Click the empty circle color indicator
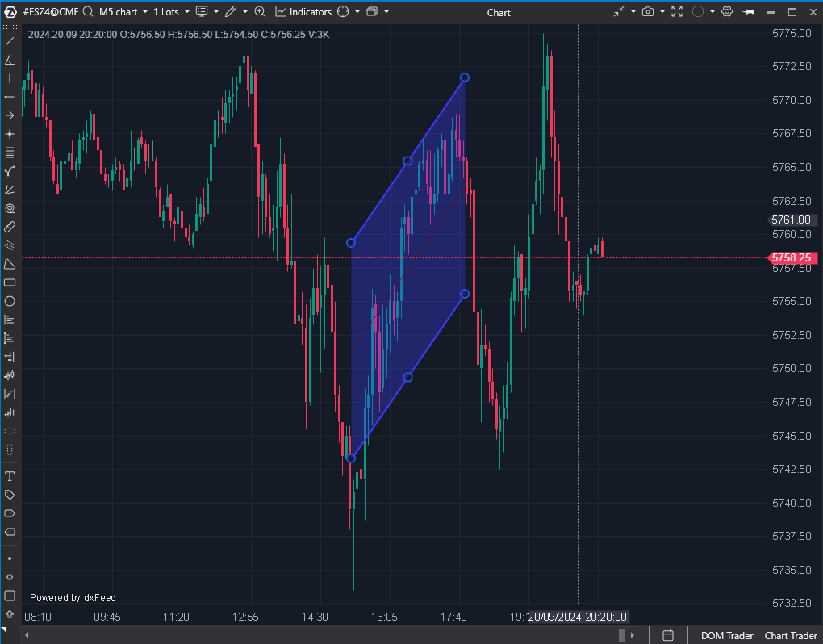This screenshot has width=823, height=644. (698, 11)
